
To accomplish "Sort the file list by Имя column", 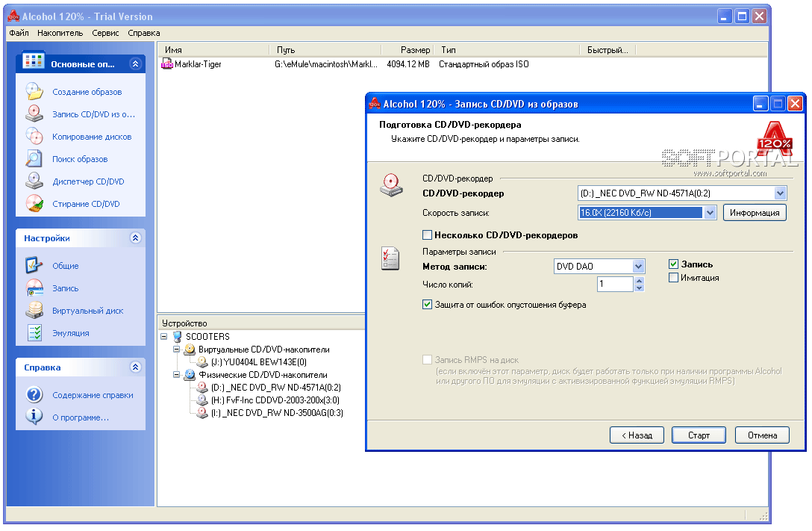I will pyautogui.click(x=214, y=50).
